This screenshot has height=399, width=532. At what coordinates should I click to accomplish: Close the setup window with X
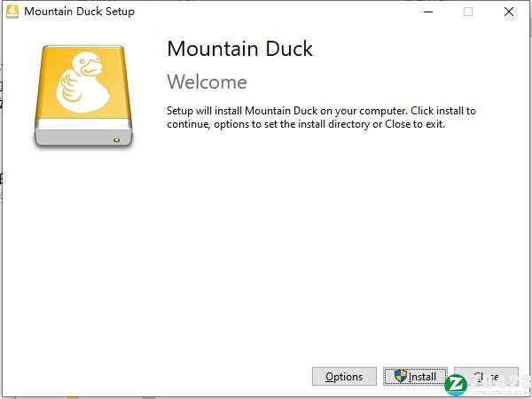coord(509,12)
